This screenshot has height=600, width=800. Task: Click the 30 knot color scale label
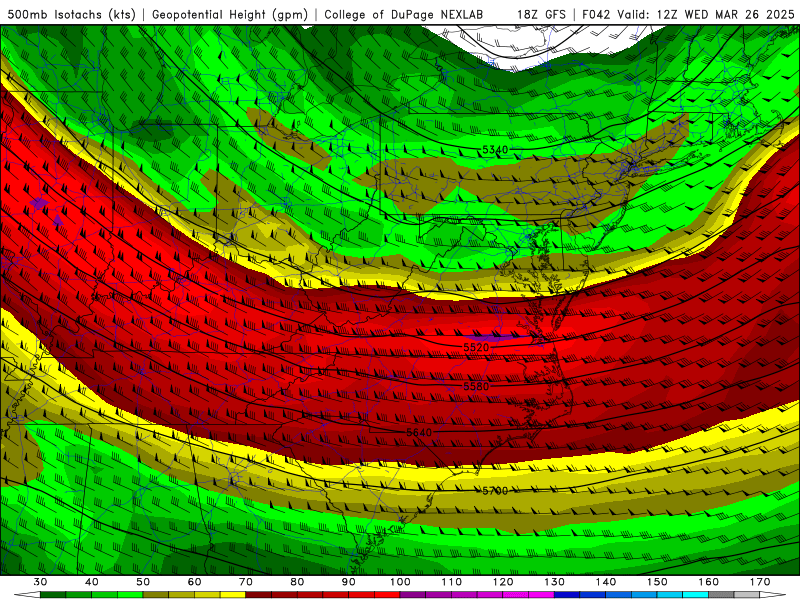[40, 582]
